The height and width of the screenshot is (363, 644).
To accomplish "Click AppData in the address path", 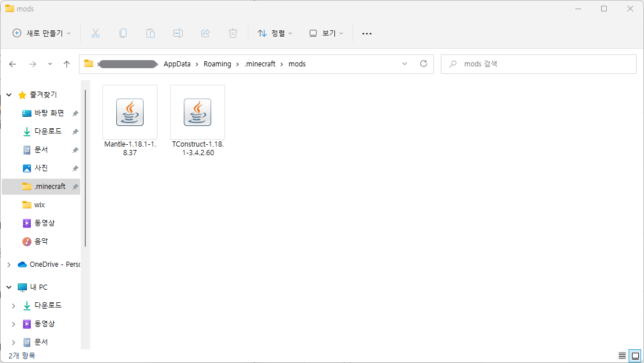I will (177, 64).
